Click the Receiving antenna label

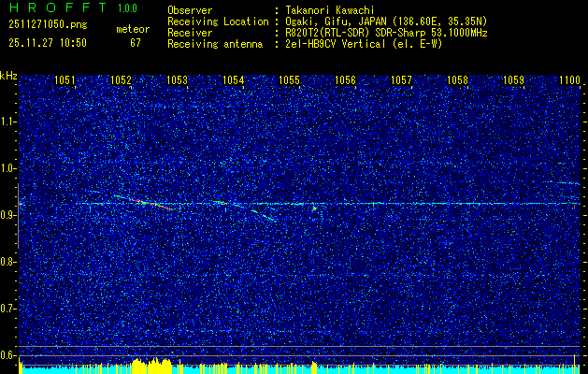coord(215,44)
